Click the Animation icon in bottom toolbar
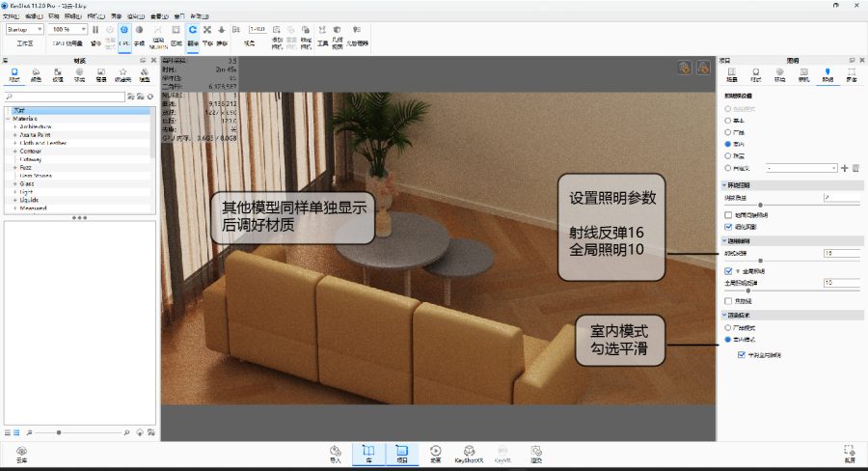This screenshot has width=868, height=471. [435, 453]
